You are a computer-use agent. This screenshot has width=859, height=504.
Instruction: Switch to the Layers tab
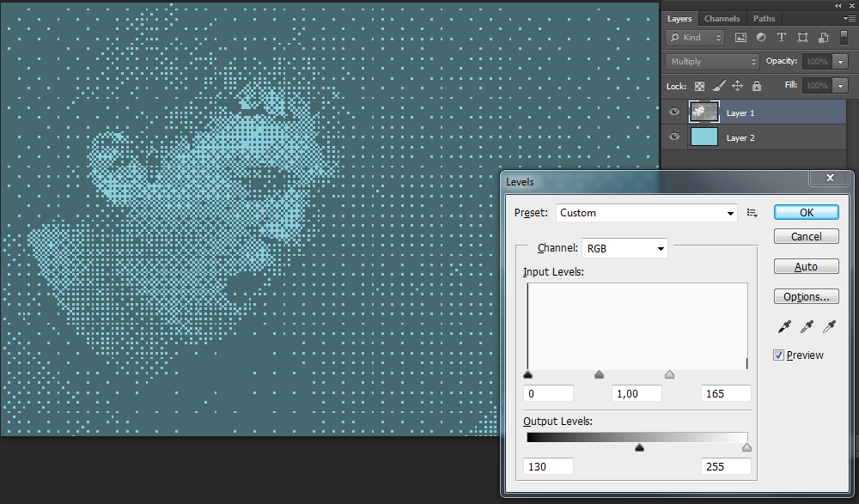pyautogui.click(x=679, y=19)
